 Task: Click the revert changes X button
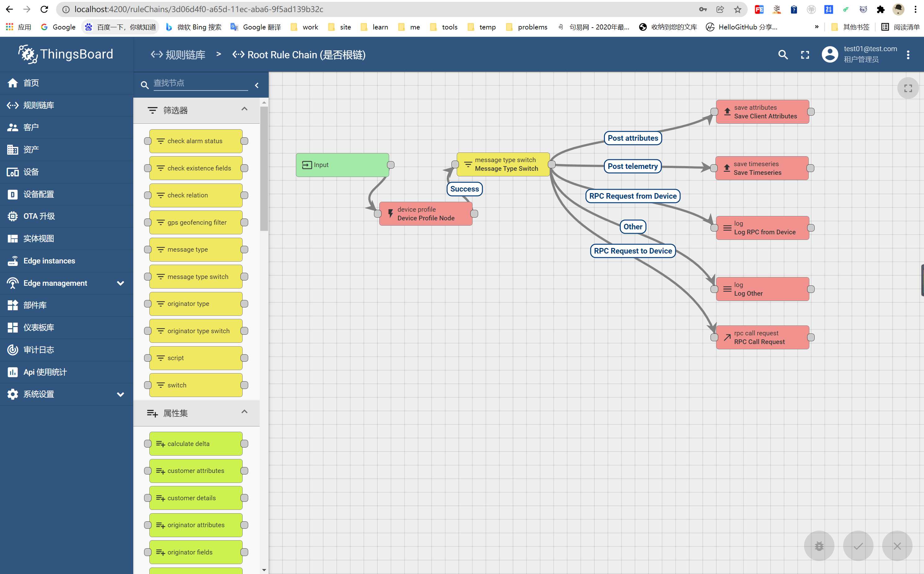(x=897, y=546)
